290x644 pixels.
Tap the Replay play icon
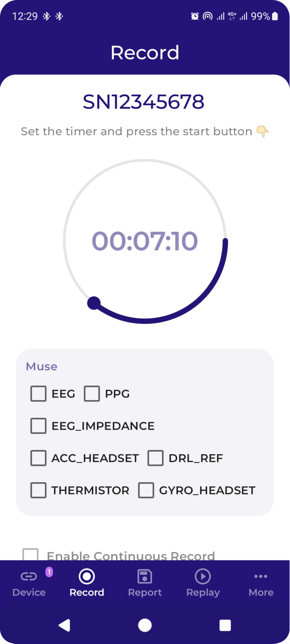pos(203,576)
